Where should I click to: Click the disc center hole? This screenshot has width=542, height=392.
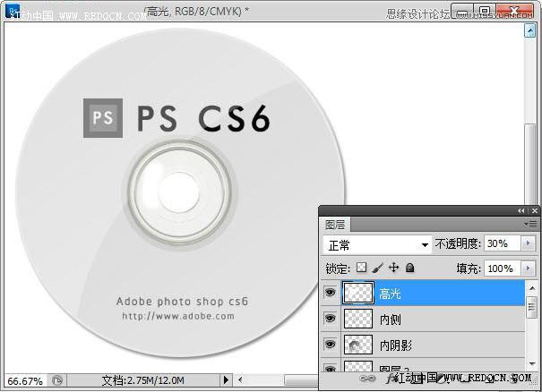point(179,192)
